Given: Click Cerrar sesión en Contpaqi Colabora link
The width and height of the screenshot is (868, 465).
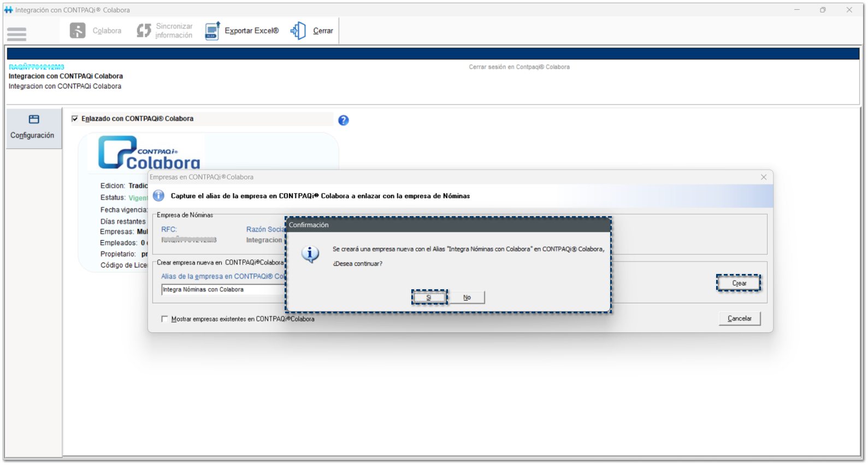Looking at the screenshot, I should pos(519,67).
